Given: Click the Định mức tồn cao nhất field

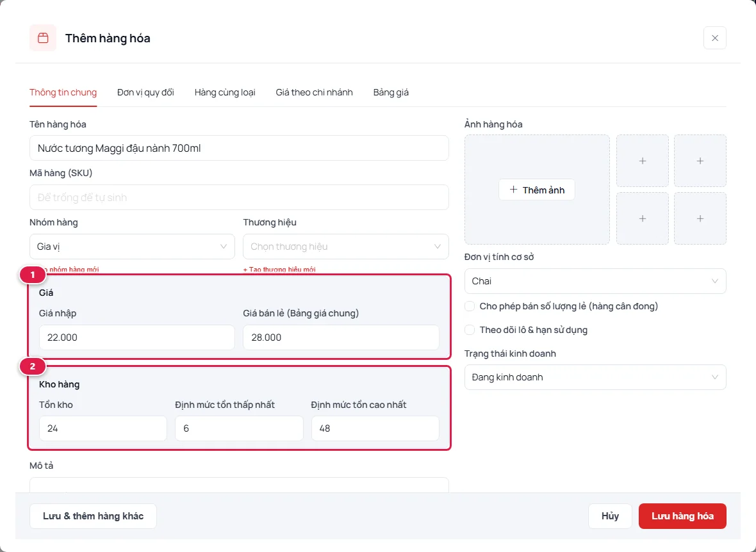Looking at the screenshot, I should 375,428.
